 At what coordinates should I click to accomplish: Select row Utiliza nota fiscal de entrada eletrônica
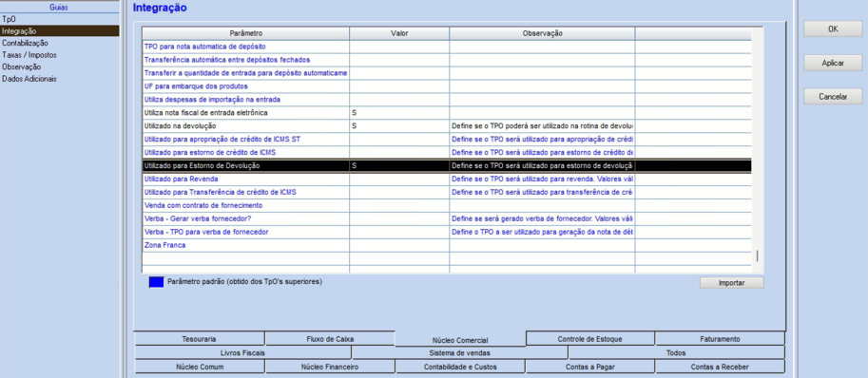click(x=446, y=113)
